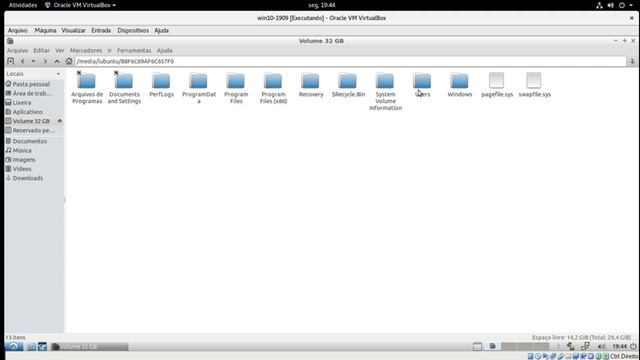Click the Lubuntu panel power button
Viewport: 640px width, 360px height.
tap(633, 347)
